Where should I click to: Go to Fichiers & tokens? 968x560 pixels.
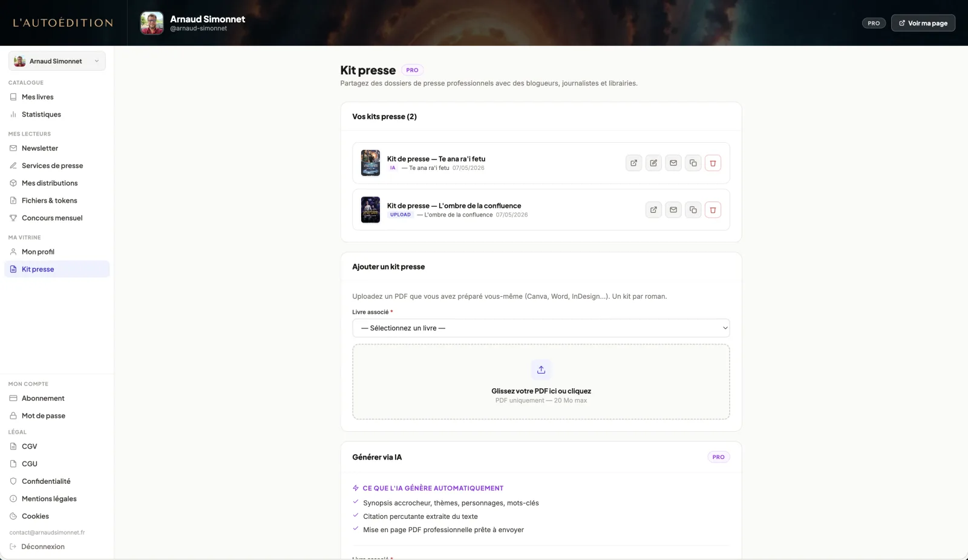(57, 201)
